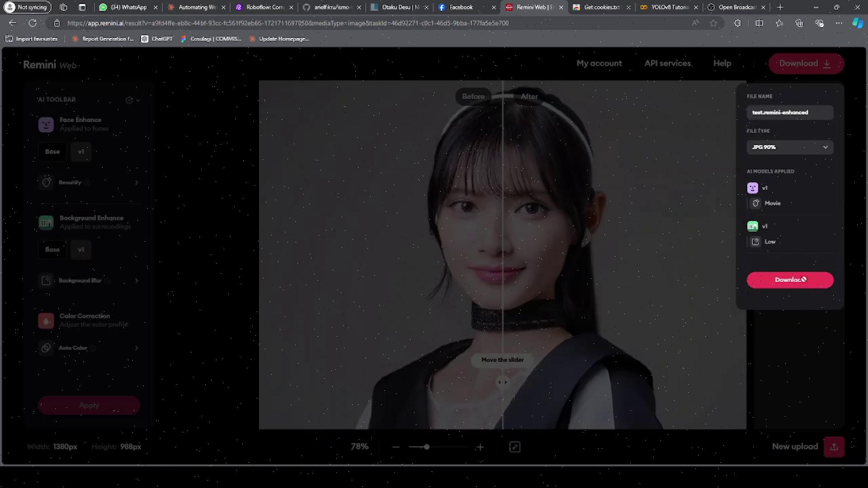Open ChatGPT bookmark
Image resolution: width=868 pixels, height=488 pixels.
[x=157, y=39]
